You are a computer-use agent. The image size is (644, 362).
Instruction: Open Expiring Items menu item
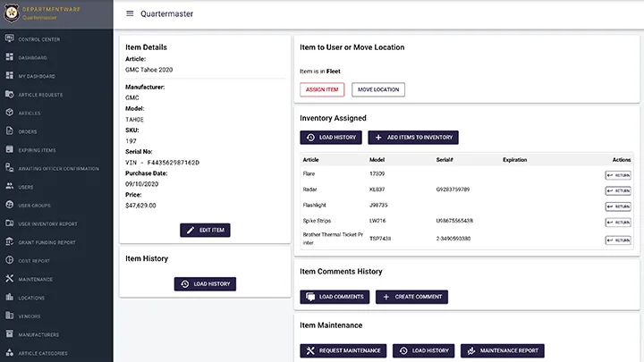(x=37, y=150)
